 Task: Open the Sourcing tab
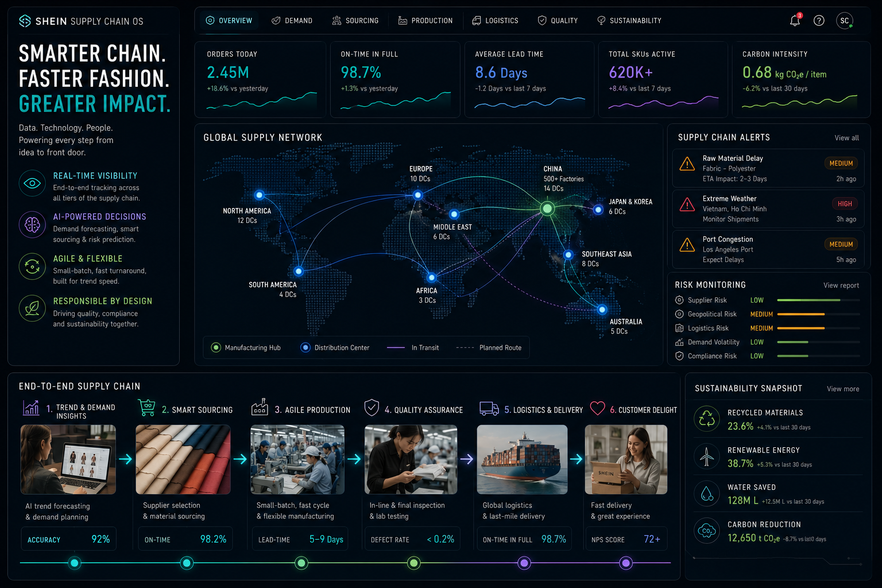tap(355, 21)
